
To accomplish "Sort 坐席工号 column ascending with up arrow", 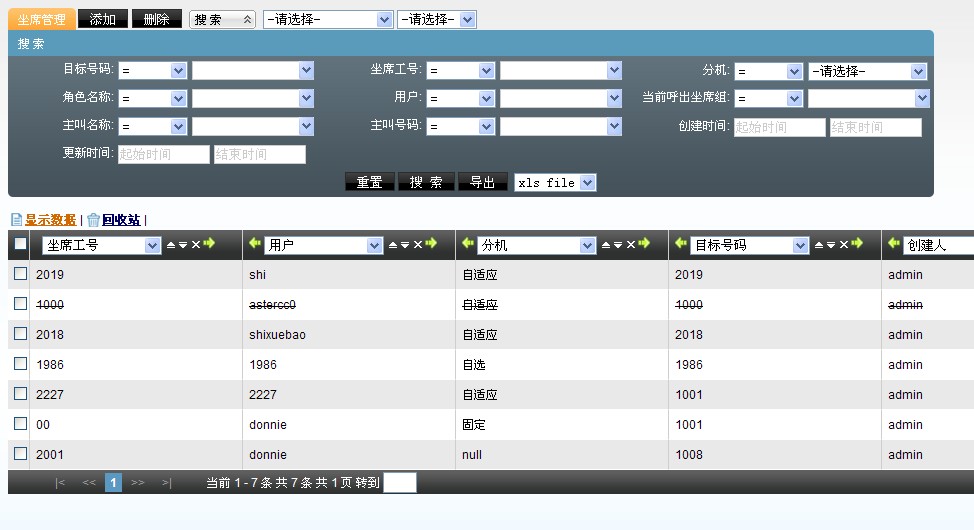I will click(170, 245).
